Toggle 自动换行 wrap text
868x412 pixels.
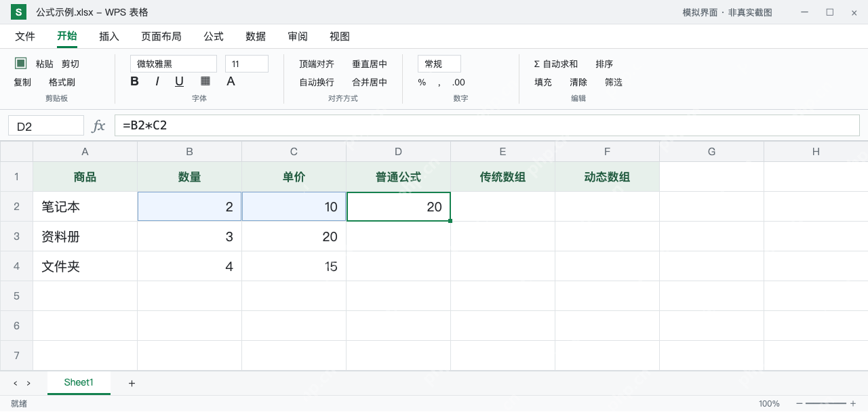click(x=317, y=83)
